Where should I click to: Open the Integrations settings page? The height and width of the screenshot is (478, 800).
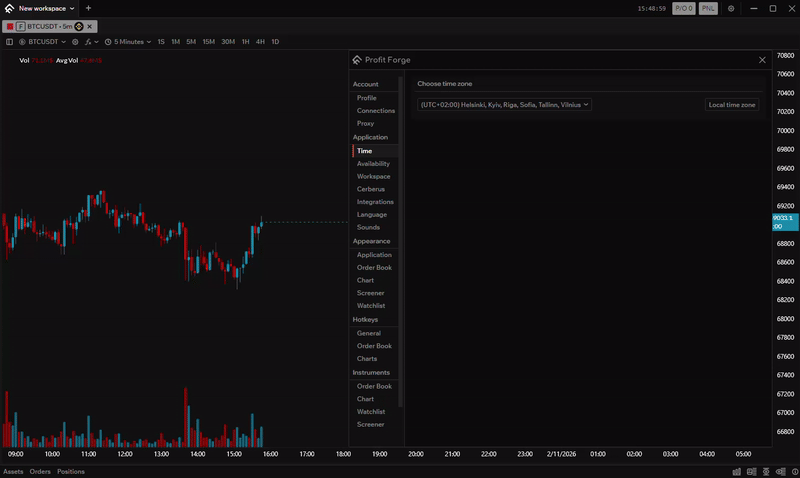[x=374, y=202]
